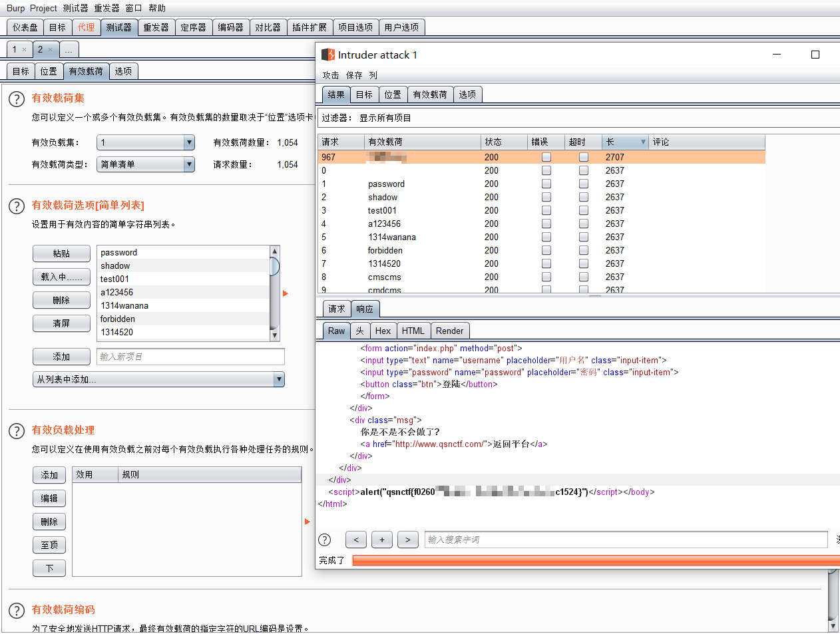Toggle timeout checkbox for request 967
The width and height of the screenshot is (840, 634).
(x=584, y=157)
